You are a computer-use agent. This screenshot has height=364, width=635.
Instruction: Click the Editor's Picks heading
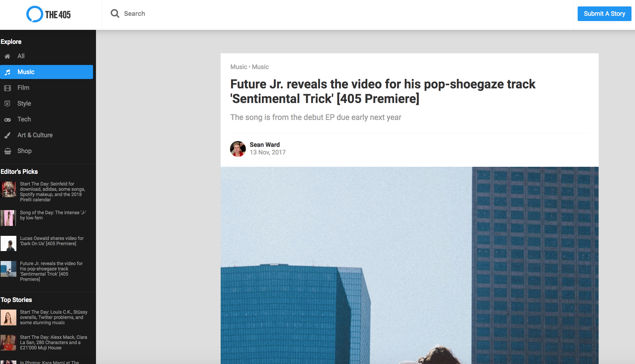click(19, 172)
